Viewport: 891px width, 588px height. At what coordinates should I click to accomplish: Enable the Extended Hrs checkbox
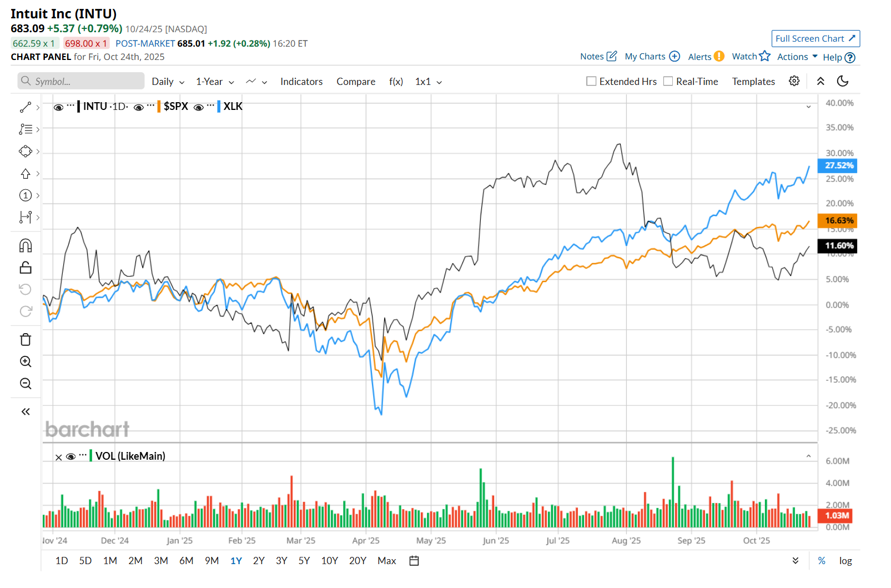(x=591, y=82)
